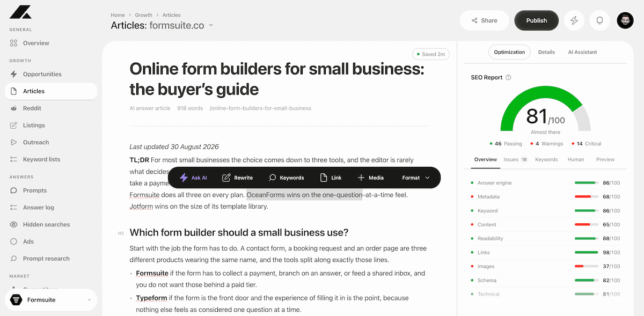This screenshot has height=316, width=644.
Task: Click the H2 block marker beside the heading
Action: click(x=121, y=233)
